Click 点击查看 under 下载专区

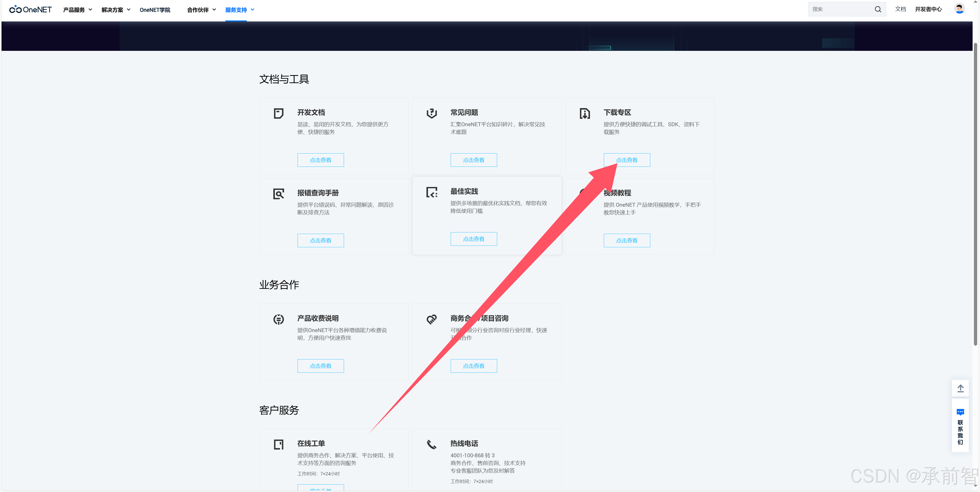click(x=627, y=160)
